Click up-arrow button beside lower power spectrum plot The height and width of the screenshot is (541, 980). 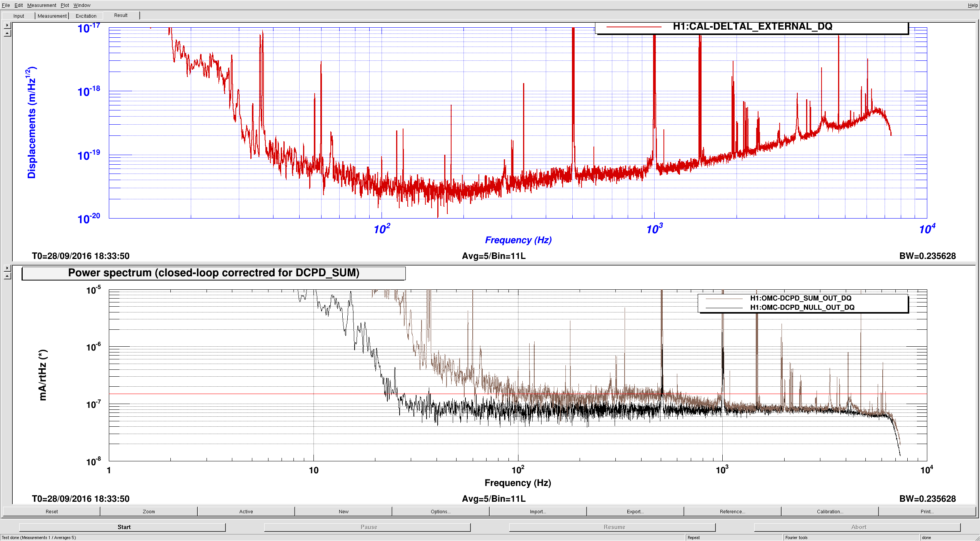click(x=7, y=276)
